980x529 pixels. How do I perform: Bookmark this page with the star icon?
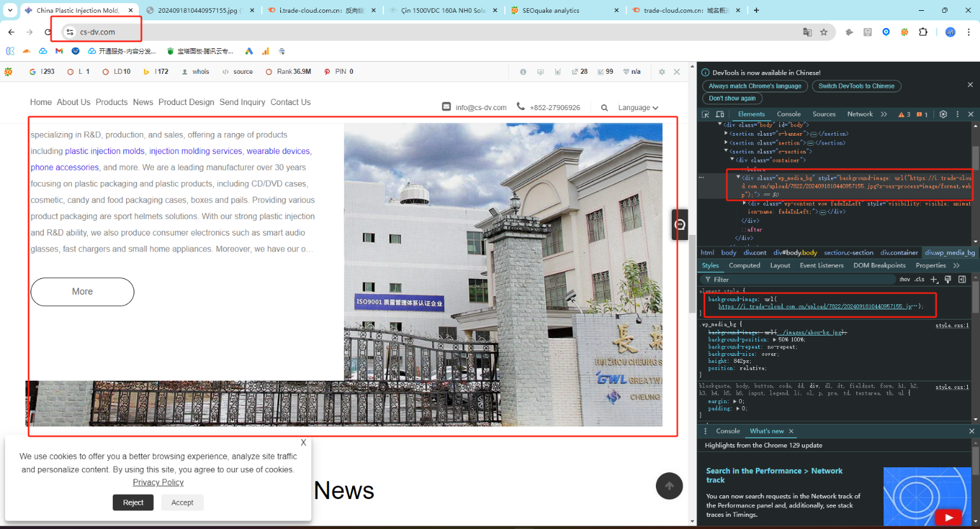pyautogui.click(x=824, y=32)
